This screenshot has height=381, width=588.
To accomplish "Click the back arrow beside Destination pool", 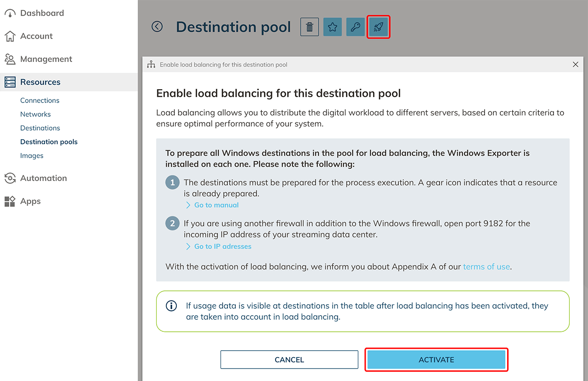I will [x=157, y=27].
